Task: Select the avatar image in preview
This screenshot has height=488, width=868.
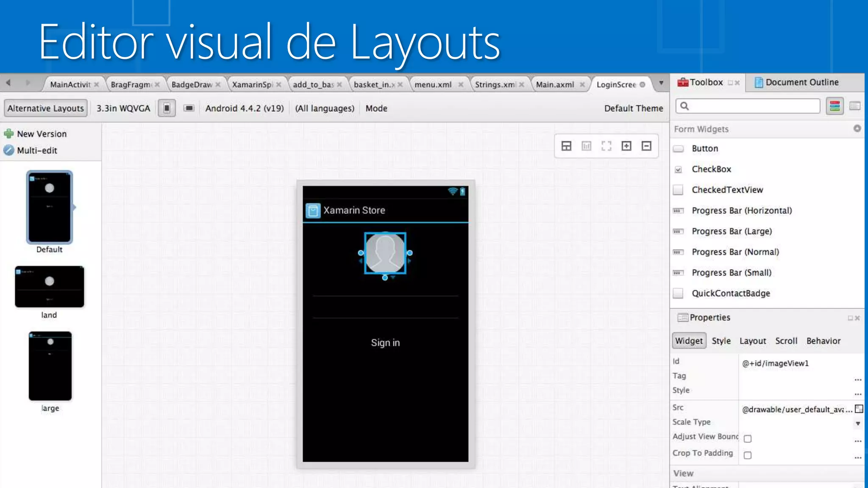Action: point(385,253)
